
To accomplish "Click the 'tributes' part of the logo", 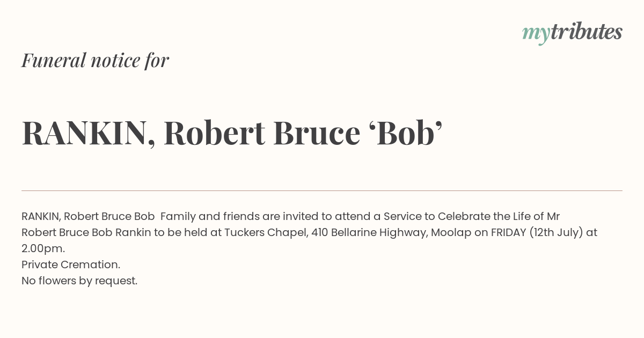I will pyautogui.click(x=586, y=32).
